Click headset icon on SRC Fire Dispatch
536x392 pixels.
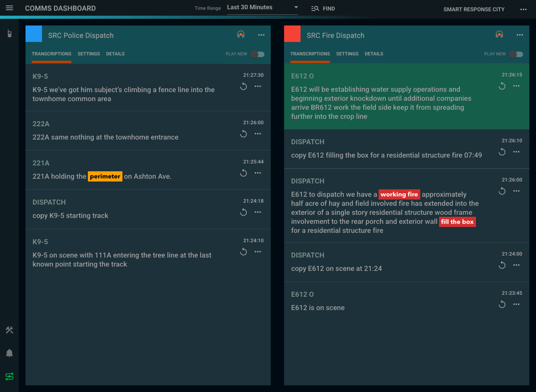tap(500, 34)
